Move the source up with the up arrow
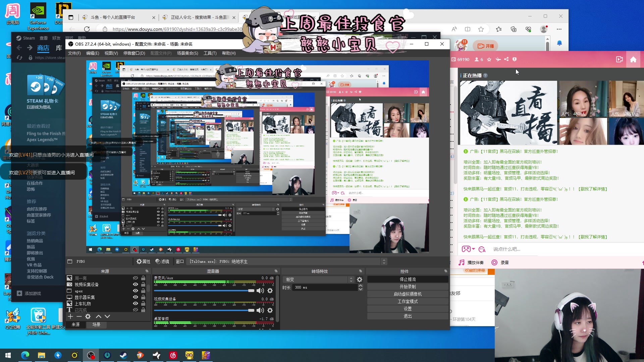 [98, 316]
